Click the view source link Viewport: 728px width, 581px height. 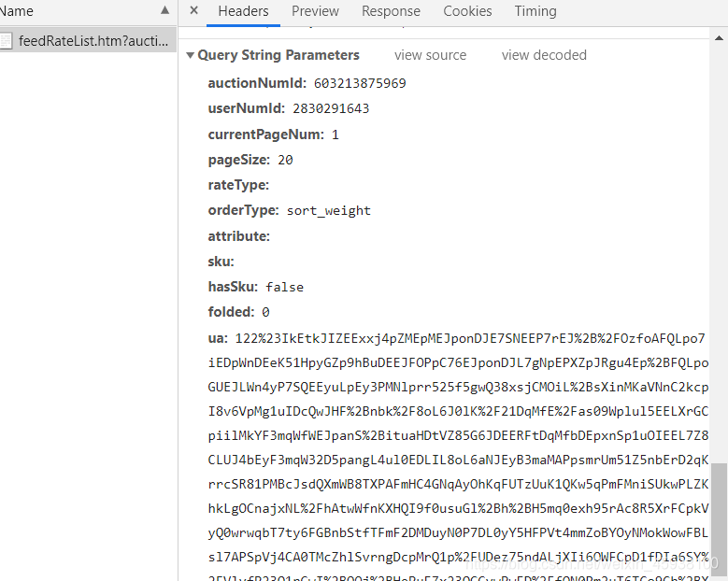(431, 55)
